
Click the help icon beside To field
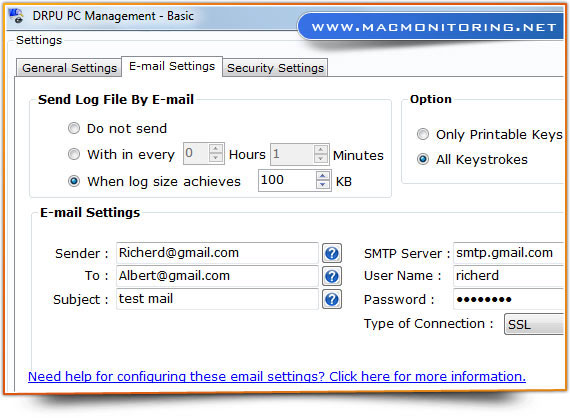(332, 276)
